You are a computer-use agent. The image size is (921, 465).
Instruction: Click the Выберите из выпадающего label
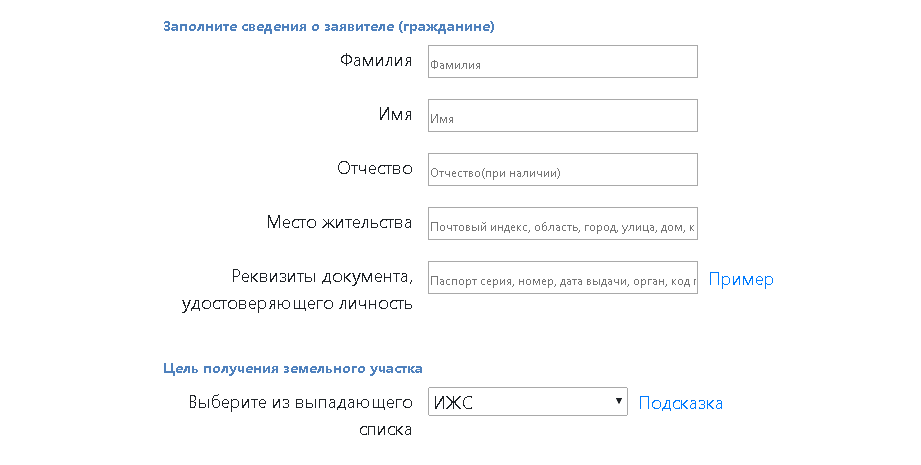coord(300,402)
